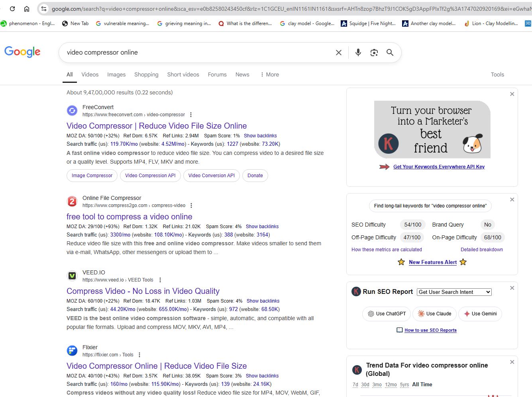
Task: Run SEO report with Use ChatGPT
Action: 387,314
